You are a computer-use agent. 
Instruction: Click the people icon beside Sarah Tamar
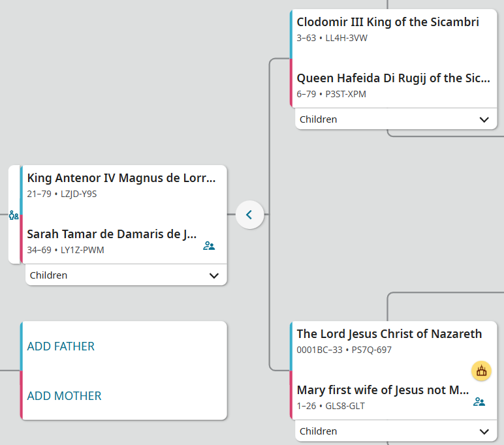point(209,246)
